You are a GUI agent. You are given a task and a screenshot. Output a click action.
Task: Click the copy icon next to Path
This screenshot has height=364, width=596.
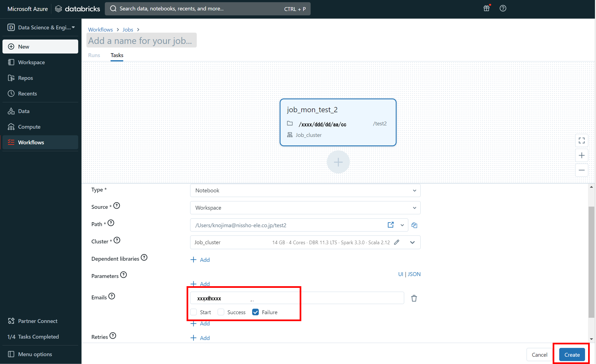[414, 225]
